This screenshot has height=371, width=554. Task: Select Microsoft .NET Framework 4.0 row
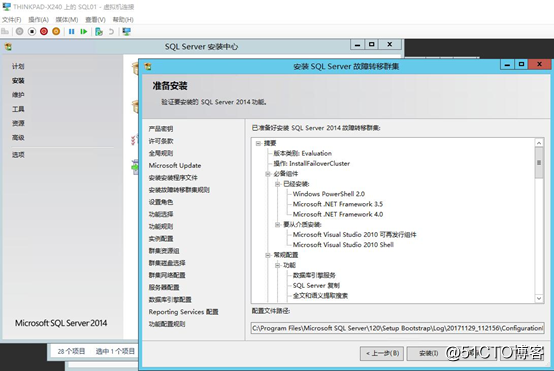[x=338, y=214]
